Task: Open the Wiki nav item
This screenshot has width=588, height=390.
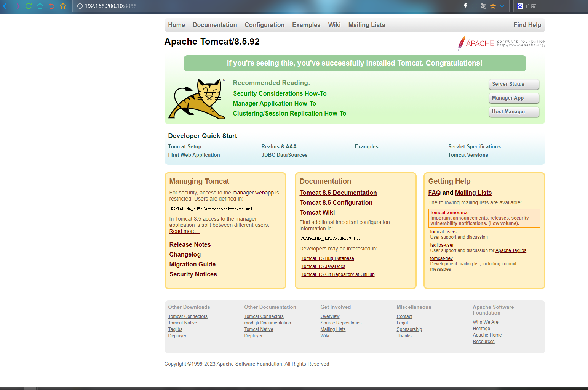Action: [x=334, y=25]
